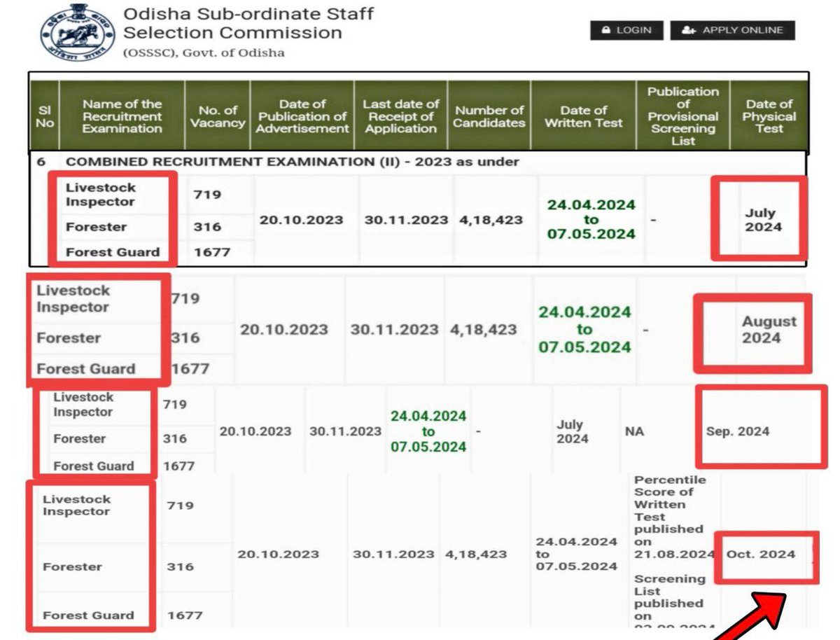Click the 'No. of Vacancy' column header

click(218, 116)
